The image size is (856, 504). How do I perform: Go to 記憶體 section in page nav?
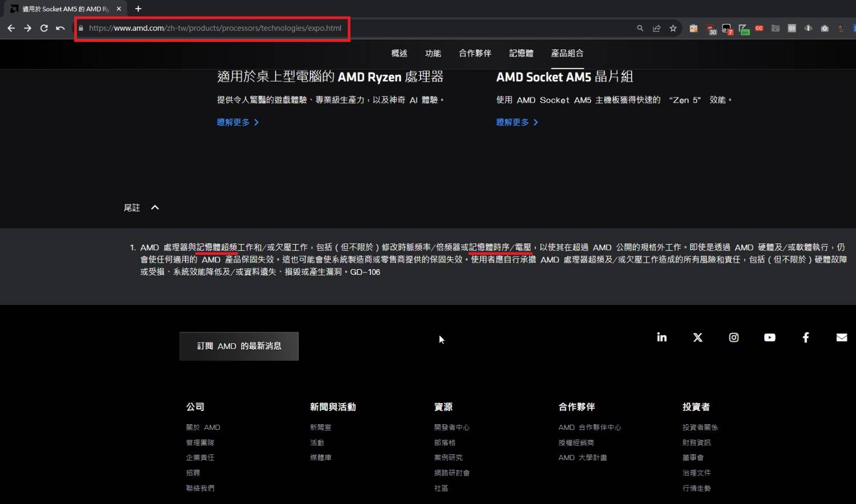point(521,53)
